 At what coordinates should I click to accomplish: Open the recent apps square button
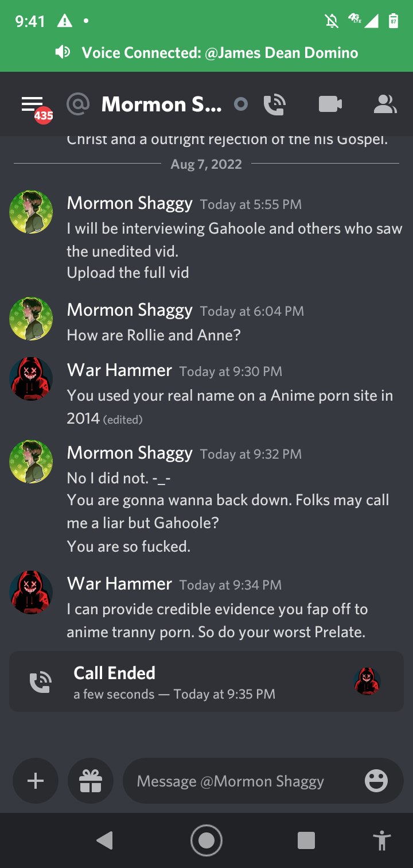(306, 840)
